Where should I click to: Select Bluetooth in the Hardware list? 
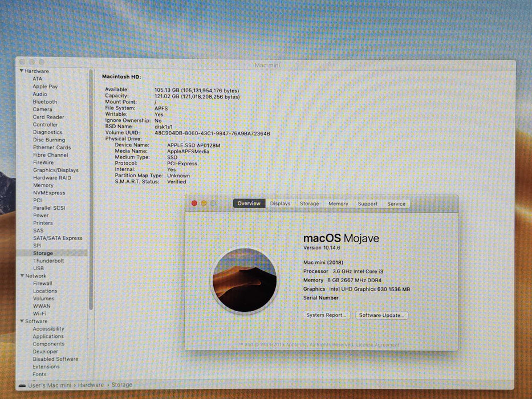[x=44, y=101]
